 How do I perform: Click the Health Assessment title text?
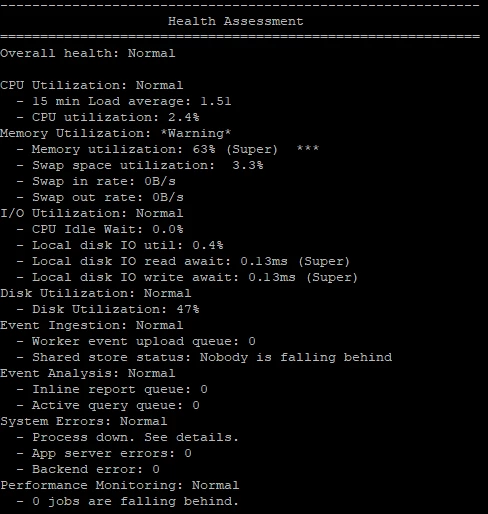point(236,21)
